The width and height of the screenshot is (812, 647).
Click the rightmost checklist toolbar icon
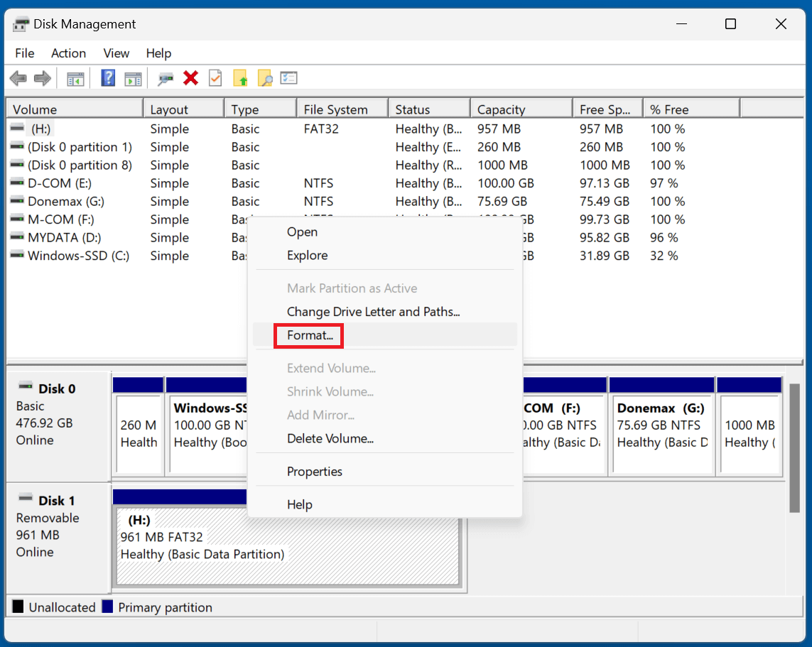coord(288,78)
